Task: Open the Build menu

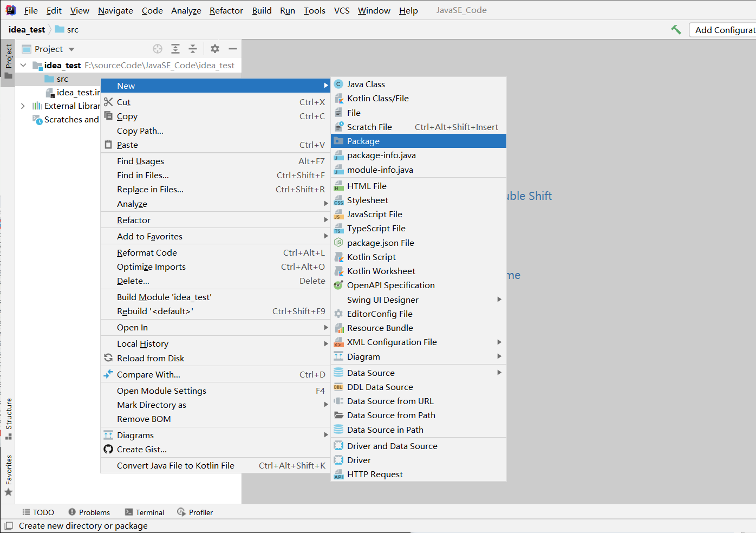Action: click(262, 10)
